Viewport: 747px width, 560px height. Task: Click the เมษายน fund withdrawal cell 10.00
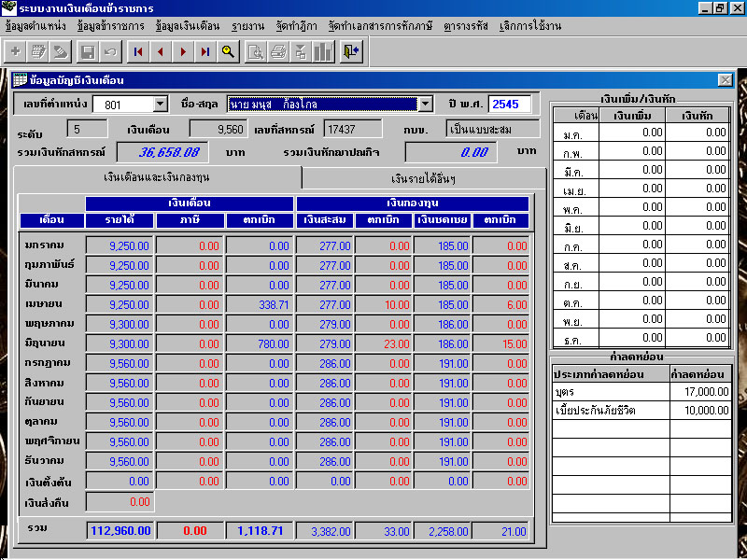[383, 305]
